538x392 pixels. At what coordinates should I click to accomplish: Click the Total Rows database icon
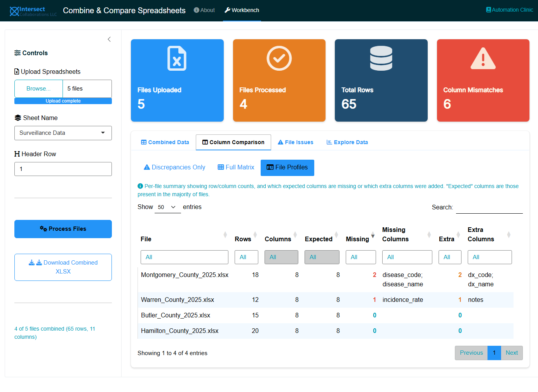coord(381,59)
